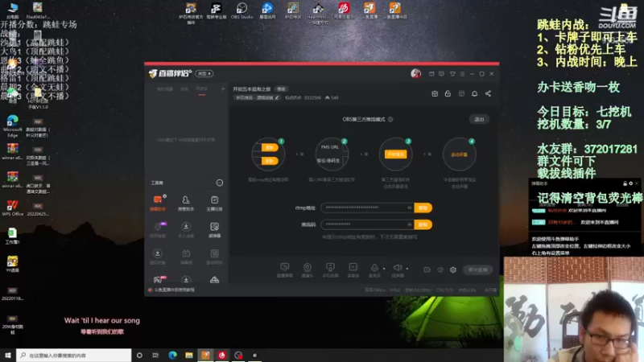Screen dimensions: 644x362
Task: Open the OBS Studio desktop shortcut
Action: (242, 11)
